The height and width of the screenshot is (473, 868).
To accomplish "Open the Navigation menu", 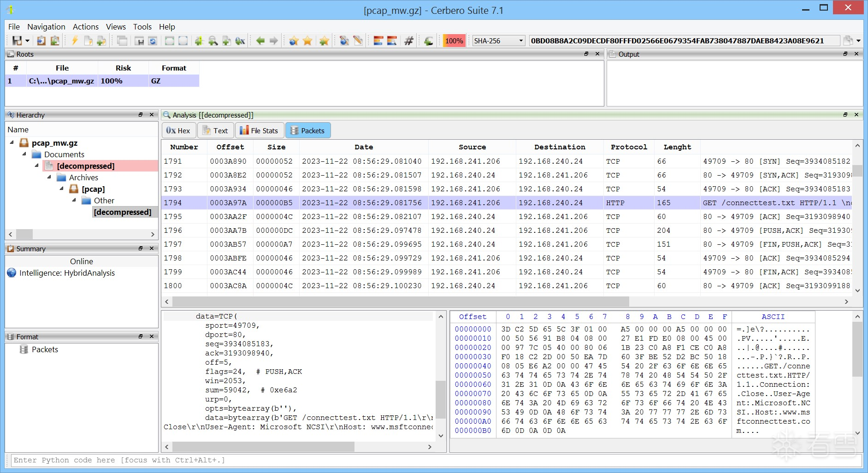I will [x=46, y=27].
